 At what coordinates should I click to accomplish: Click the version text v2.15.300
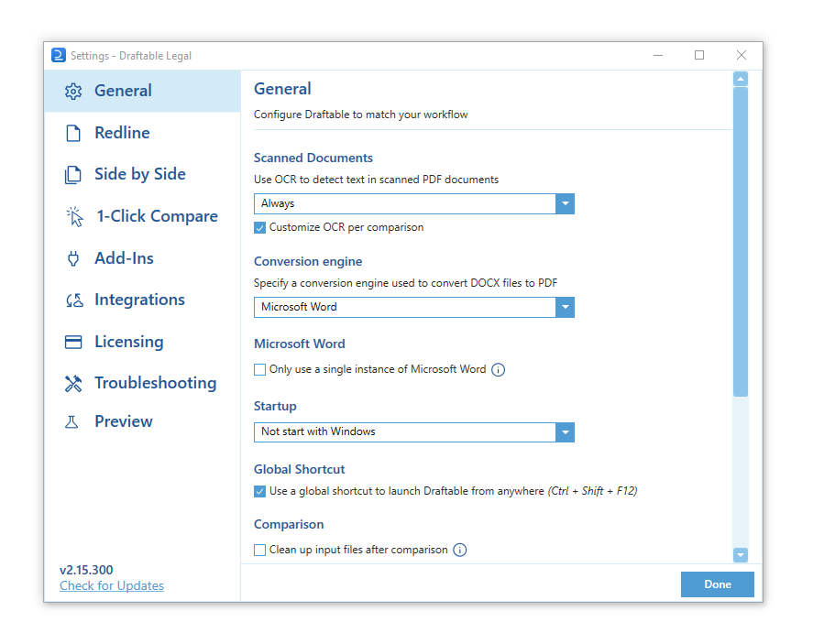click(86, 571)
